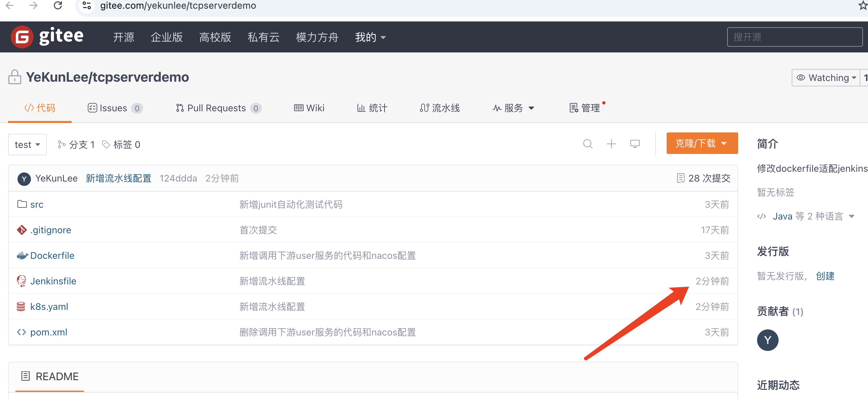Click the 搜开源 search input field

[x=794, y=37]
